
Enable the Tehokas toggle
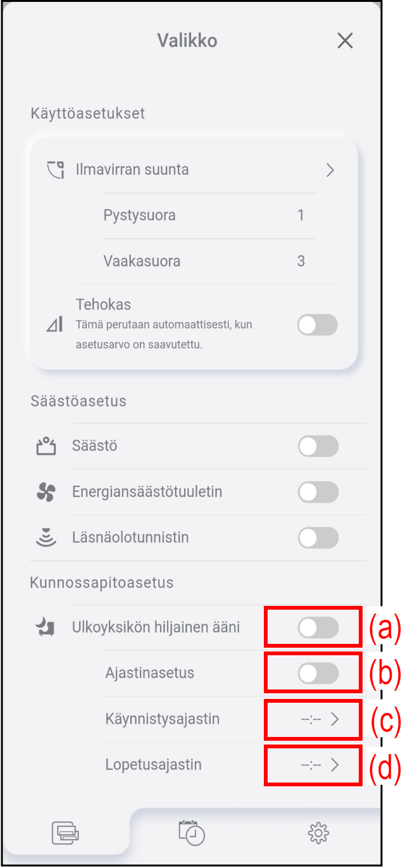point(318,325)
